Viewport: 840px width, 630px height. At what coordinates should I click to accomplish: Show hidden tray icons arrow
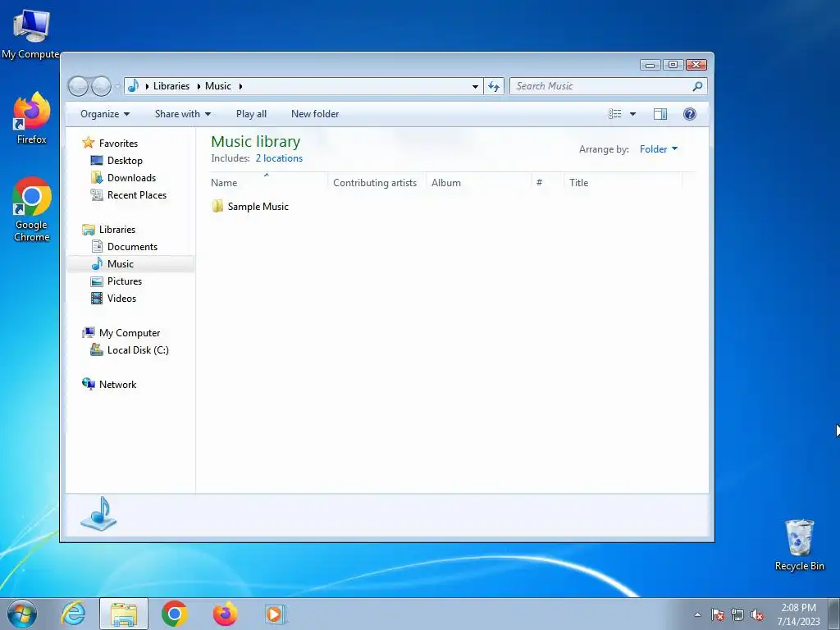697,614
